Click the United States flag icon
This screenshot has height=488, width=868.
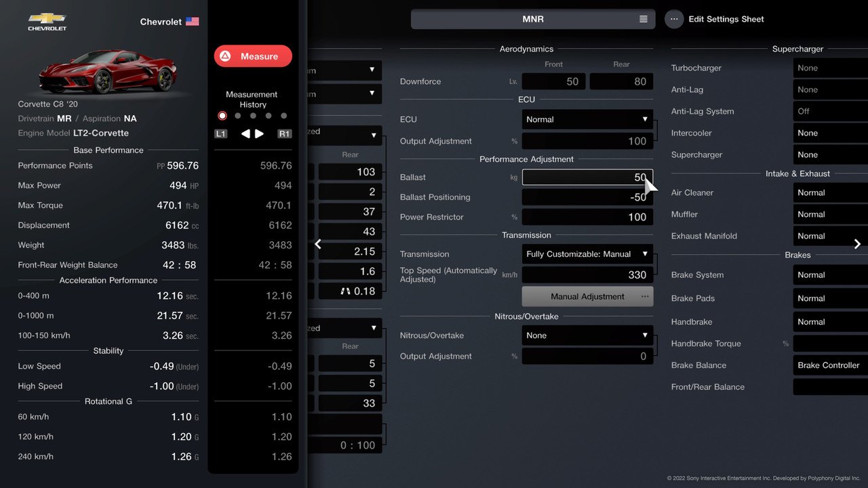tap(193, 22)
